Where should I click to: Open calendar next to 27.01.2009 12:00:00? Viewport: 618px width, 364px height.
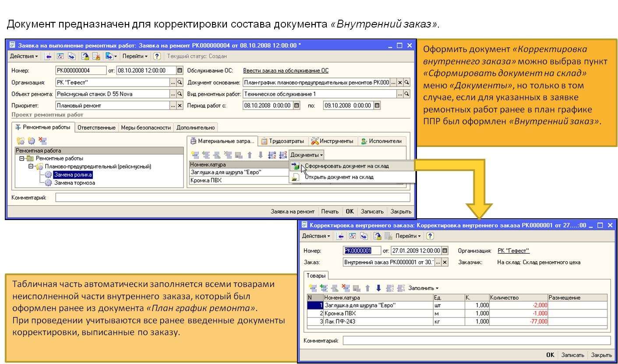tap(445, 251)
